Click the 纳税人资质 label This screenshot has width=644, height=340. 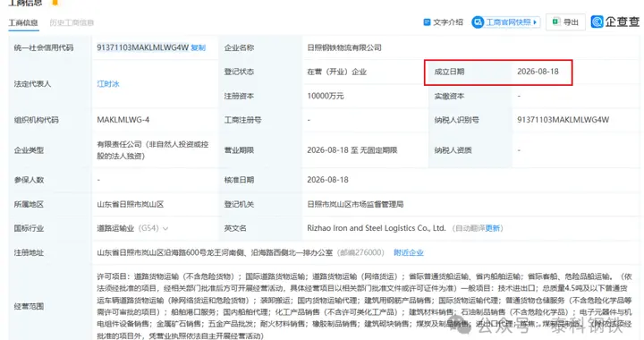[x=453, y=150]
